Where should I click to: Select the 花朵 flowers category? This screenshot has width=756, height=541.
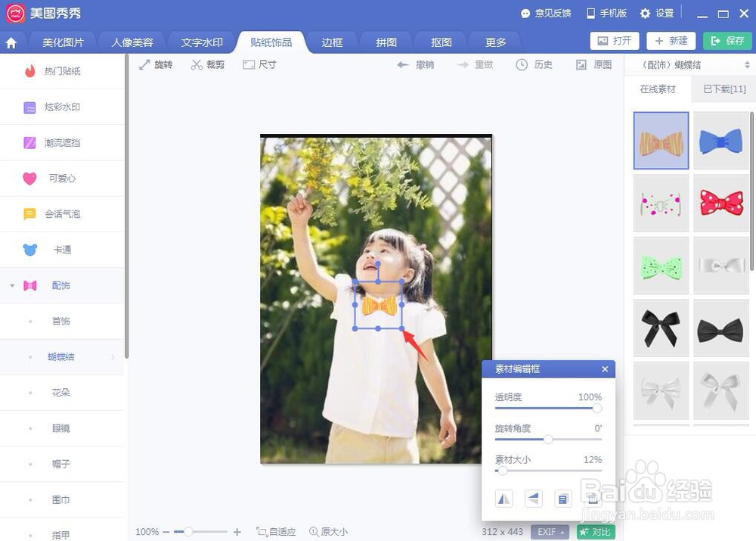(61, 392)
